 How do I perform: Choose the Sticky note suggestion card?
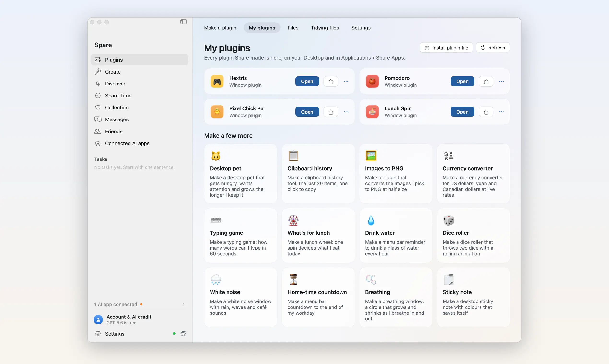(473, 297)
